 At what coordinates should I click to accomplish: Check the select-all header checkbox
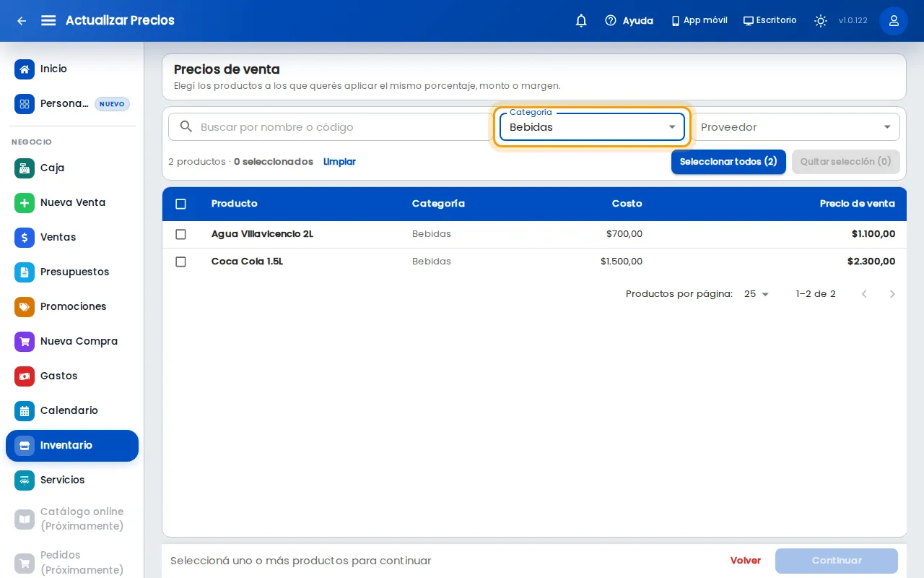coord(180,204)
